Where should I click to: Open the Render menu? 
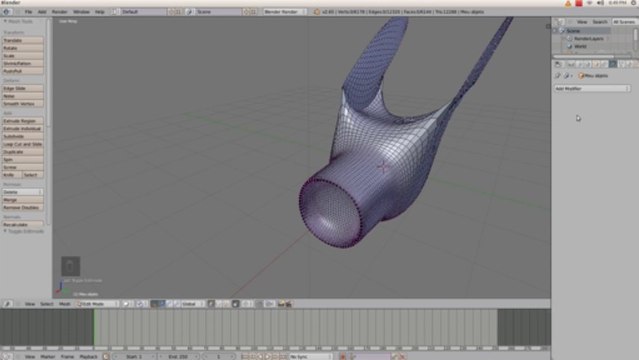59,12
